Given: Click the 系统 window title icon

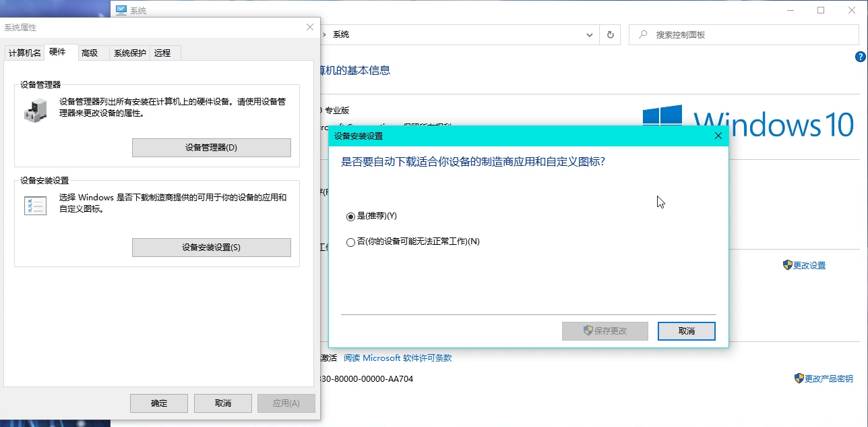Looking at the screenshot, I should [121, 10].
